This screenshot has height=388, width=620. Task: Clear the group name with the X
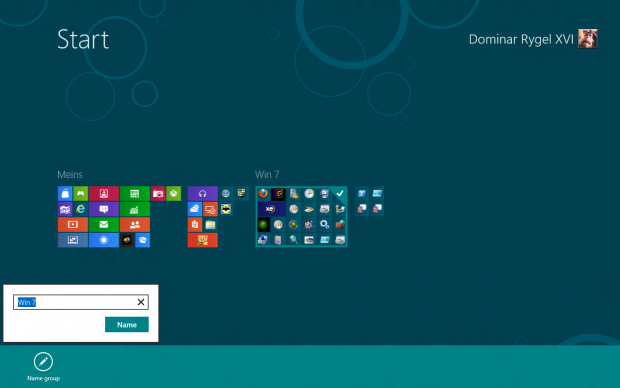pyautogui.click(x=141, y=302)
